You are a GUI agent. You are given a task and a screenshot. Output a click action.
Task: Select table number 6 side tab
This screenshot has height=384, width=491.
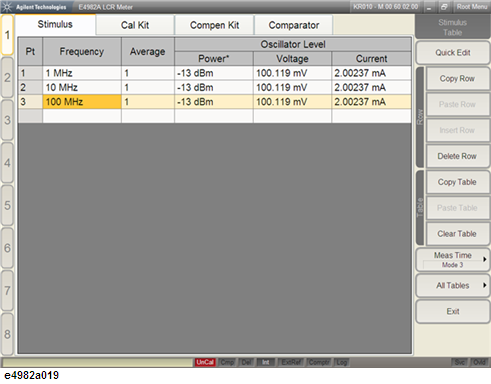click(x=7, y=248)
